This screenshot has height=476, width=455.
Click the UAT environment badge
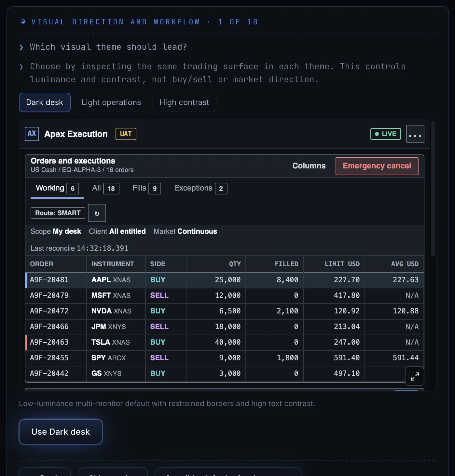tap(126, 134)
